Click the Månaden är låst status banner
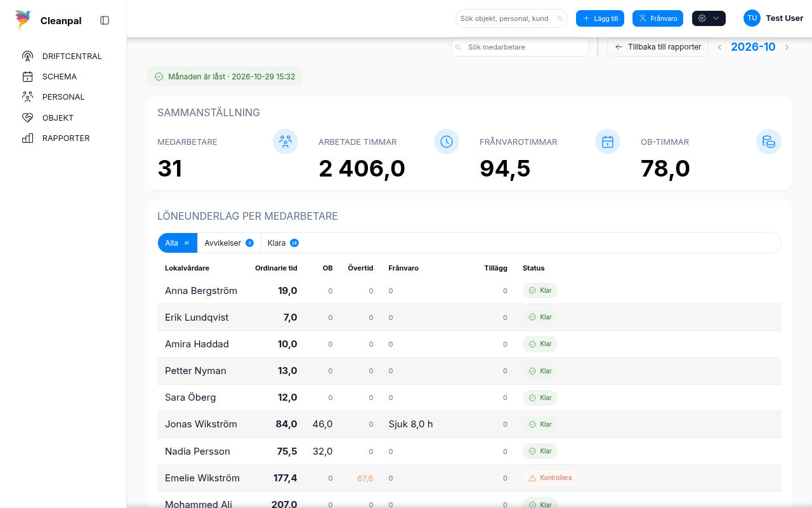Viewport: 812px width, 508px height. 225,76
